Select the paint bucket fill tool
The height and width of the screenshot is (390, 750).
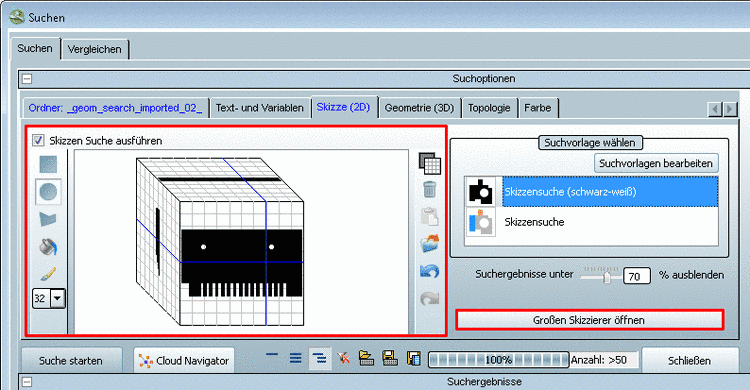(48, 247)
